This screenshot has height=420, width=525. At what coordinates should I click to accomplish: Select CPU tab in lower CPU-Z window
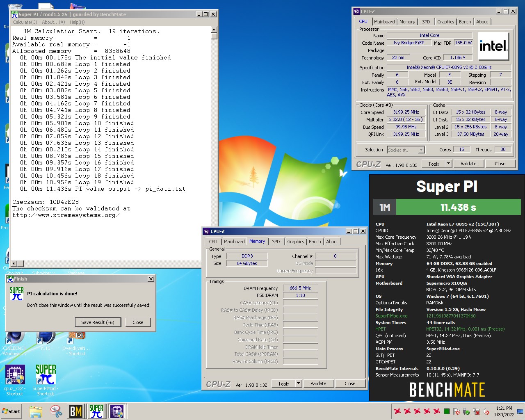(x=213, y=242)
